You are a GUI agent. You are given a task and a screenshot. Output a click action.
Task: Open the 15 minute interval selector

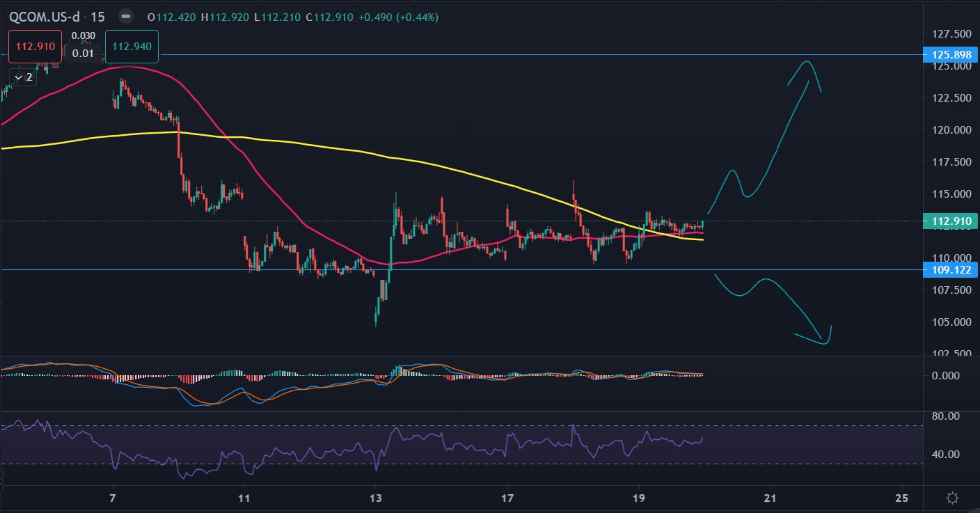click(x=97, y=17)
